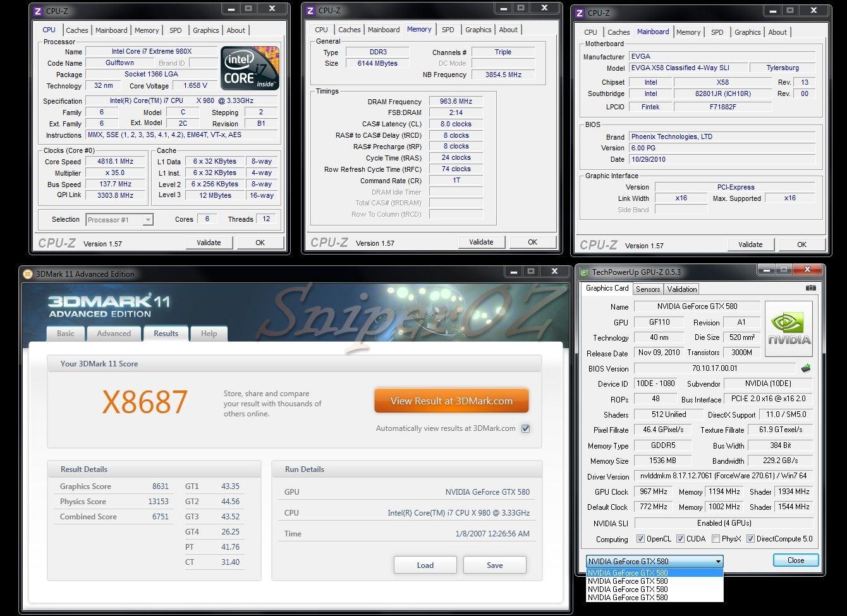Click the BIOS Version field in GPU-Z
This screenshot has height=616, width=847.
(715, 368)
